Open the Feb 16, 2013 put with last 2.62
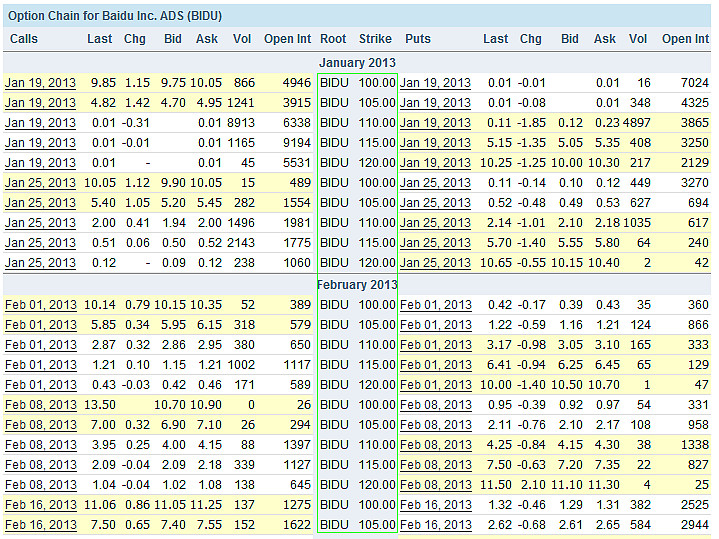This screenshot has width=719, height=539. [436, 525]
